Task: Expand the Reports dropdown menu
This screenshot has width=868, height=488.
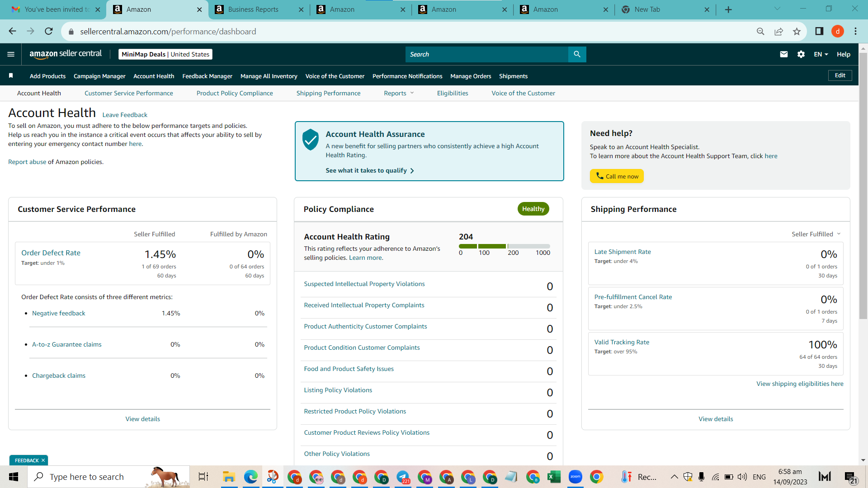Action: (399, 93)
